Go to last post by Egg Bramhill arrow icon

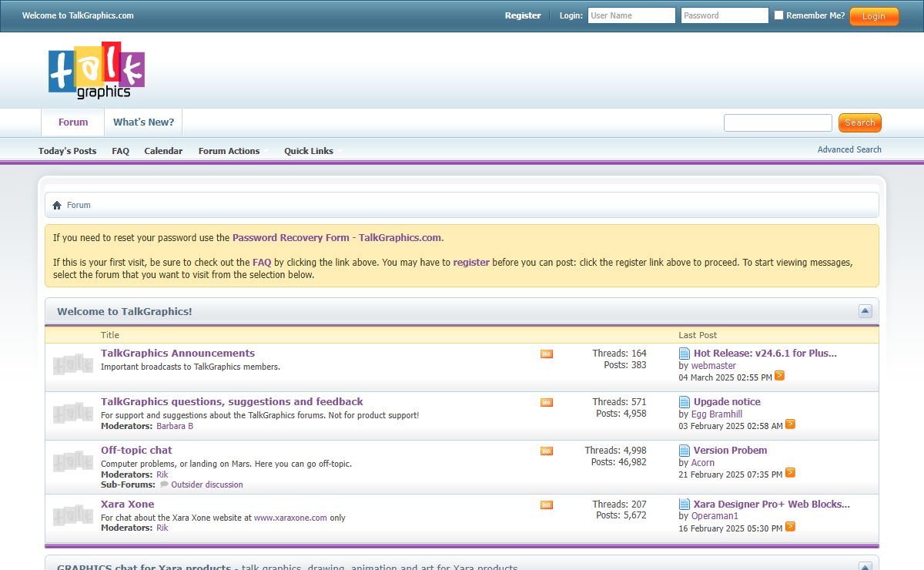(790, 424)
